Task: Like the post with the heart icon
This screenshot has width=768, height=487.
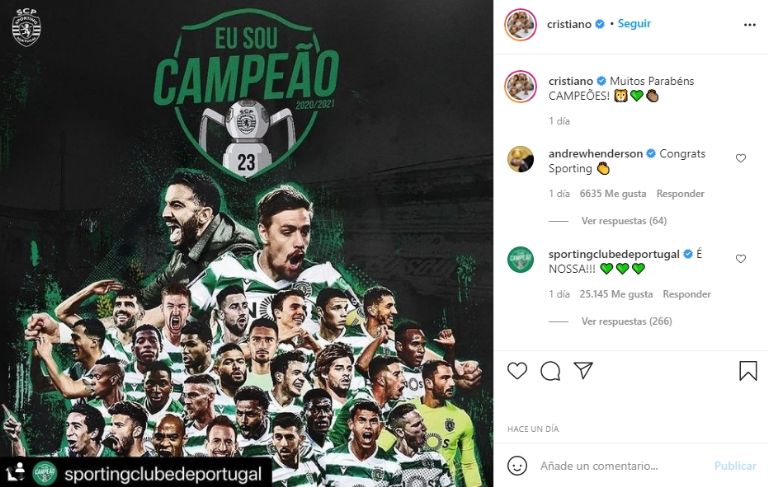Action: (x=517, y=371)
